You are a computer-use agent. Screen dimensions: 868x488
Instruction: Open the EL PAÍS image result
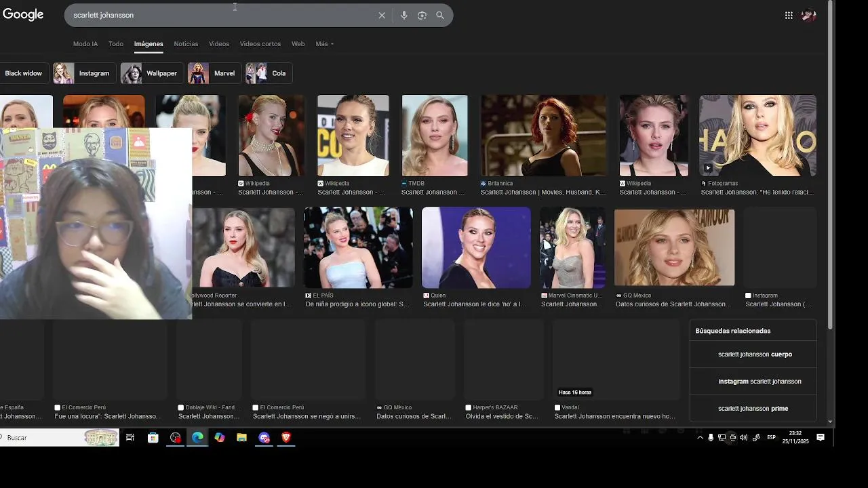pos(358,247)
